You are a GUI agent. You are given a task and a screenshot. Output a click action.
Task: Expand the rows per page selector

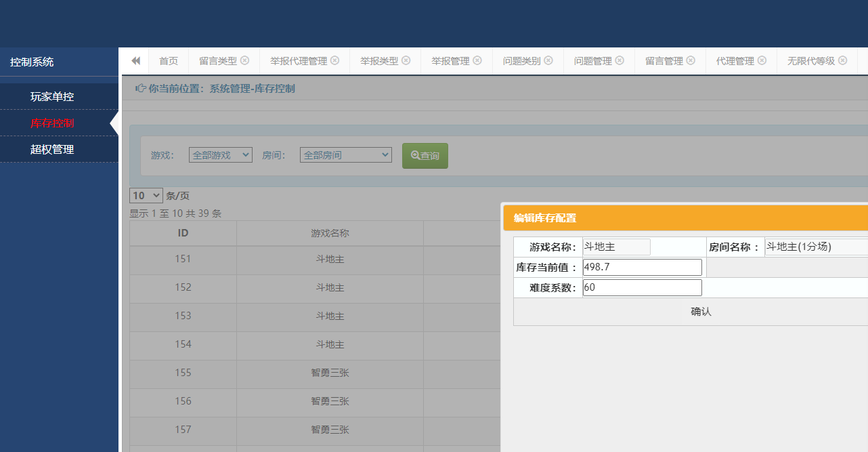pos(146,195)
